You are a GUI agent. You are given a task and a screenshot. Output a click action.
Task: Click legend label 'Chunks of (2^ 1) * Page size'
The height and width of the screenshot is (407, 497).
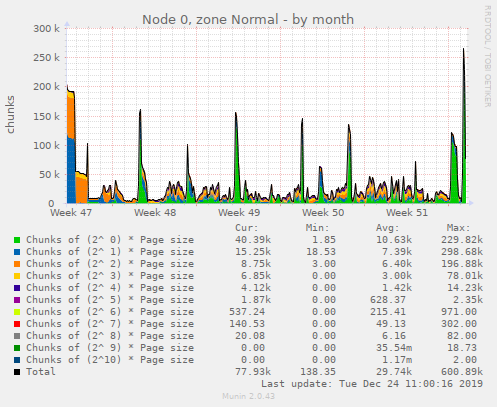(x=110, y=252)
